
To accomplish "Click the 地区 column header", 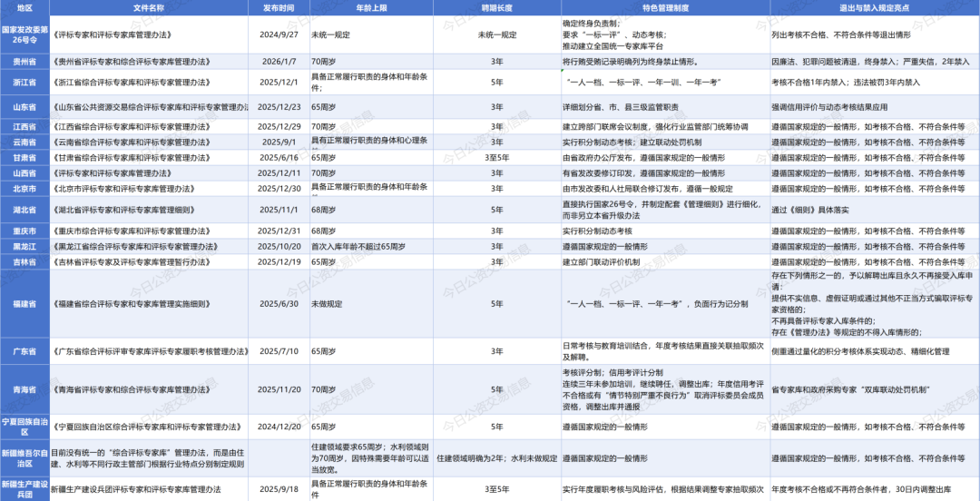I will pos(24,7).
